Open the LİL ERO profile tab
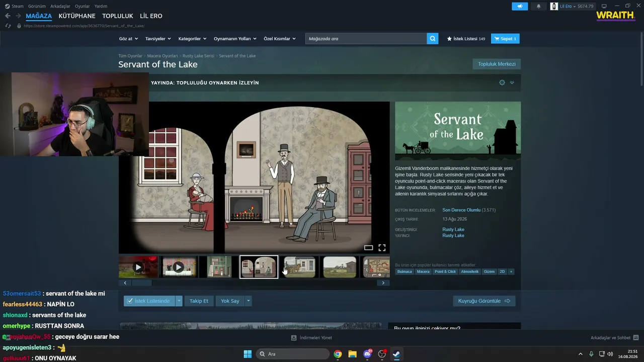 click(151, 16)
